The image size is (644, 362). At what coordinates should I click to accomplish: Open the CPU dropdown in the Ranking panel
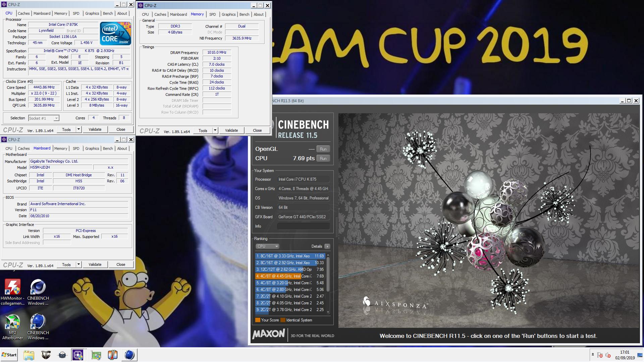267,246
